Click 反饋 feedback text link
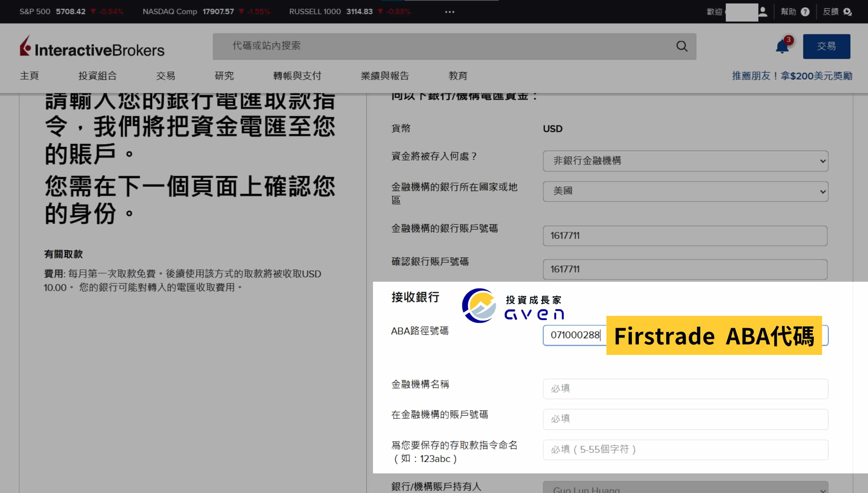Screen dimensions: 868x493 (x=831, y=12)
